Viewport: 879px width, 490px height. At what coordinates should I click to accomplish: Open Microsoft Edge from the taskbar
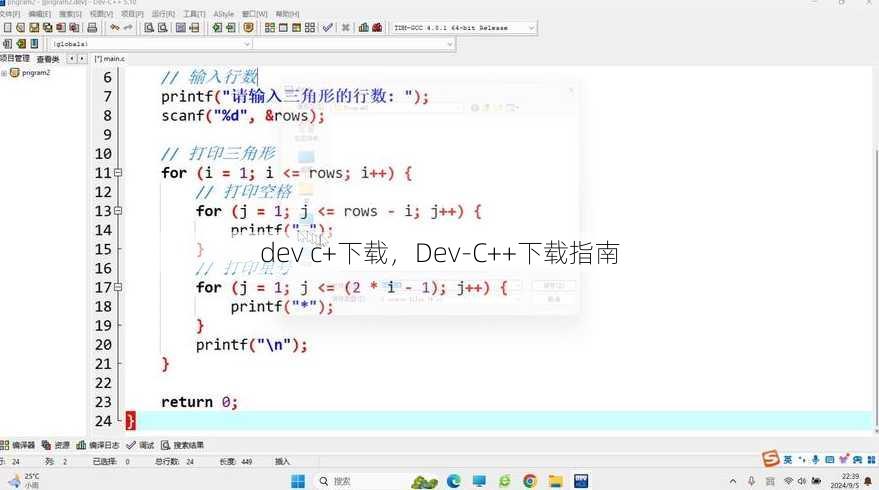point(454,481)
